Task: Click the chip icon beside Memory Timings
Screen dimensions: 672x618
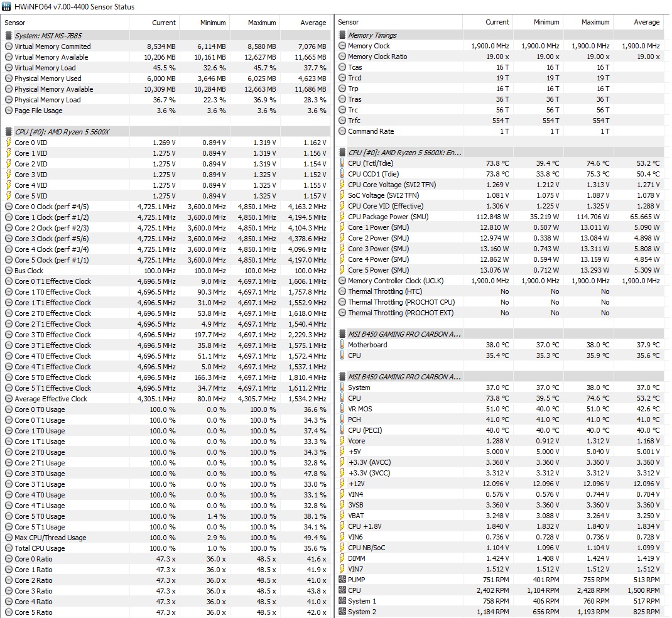Action: click(342, 35)
